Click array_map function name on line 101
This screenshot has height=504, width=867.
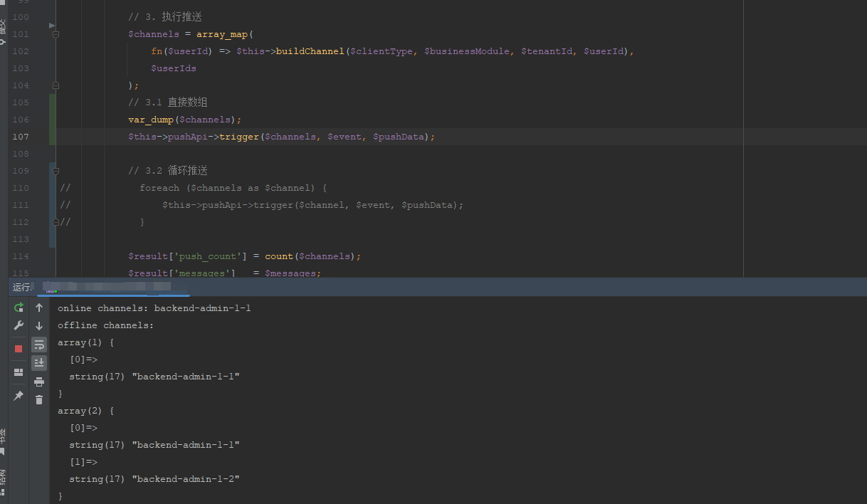pyautogui.click(x=222, y=34)
